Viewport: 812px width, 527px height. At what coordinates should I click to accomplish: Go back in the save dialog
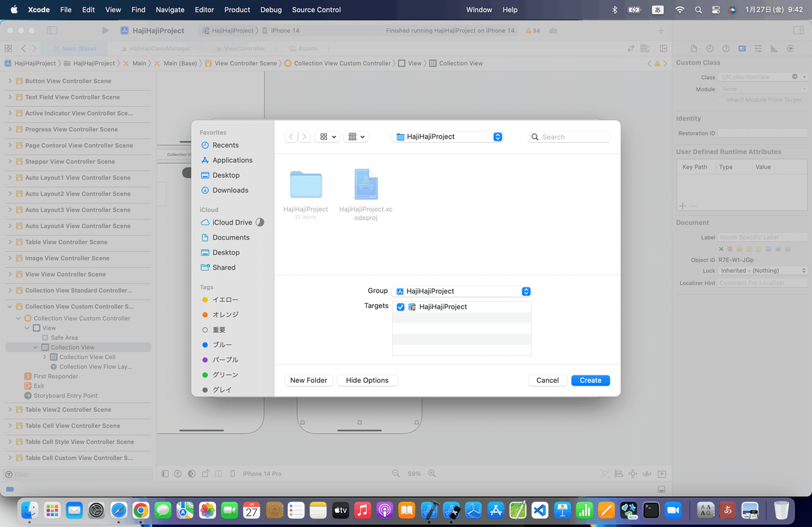[291, 137]
